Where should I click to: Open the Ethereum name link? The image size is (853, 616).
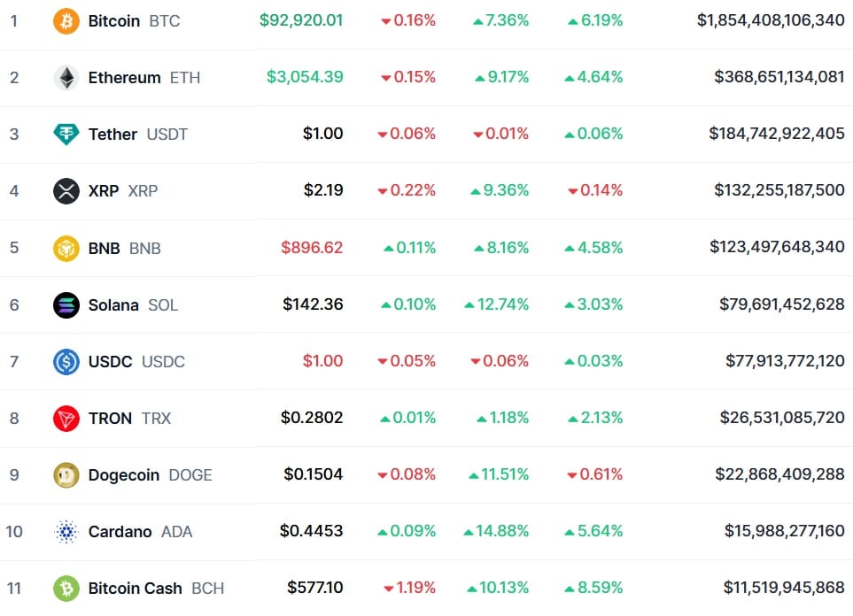(x=124, y=78)
